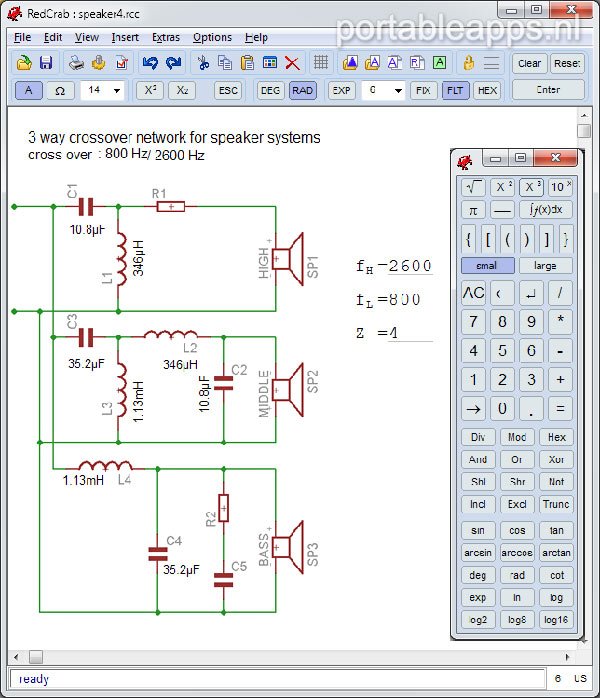The width and height of the screenshot is (600, 698).
Task: Toggle the HEX number format button
Action: 487,90
